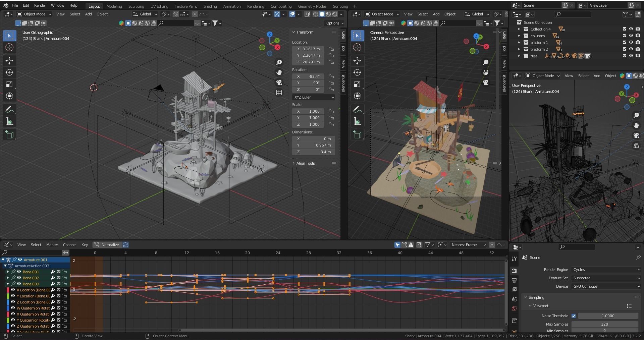Hide Collection 4 in viewport
Viewport: 644px width, 340px height.
[631, 29]
